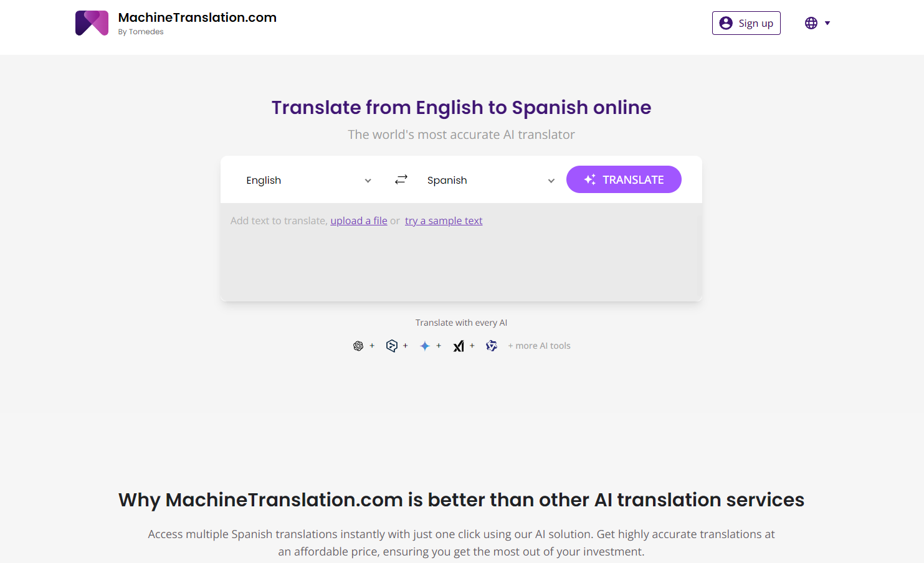Click the TRANSLATE button
The image size is (924, 563).
pyautogui.click(x=624, y=179)
